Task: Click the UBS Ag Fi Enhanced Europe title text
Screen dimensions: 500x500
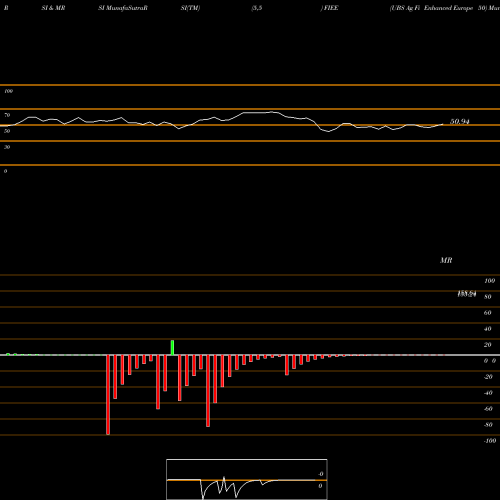Action: click(432, 8)
